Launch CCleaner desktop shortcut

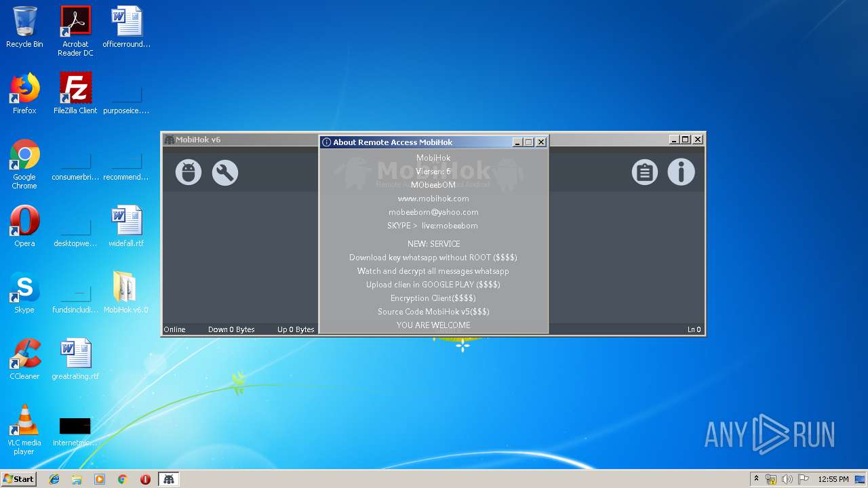(24, 359)
